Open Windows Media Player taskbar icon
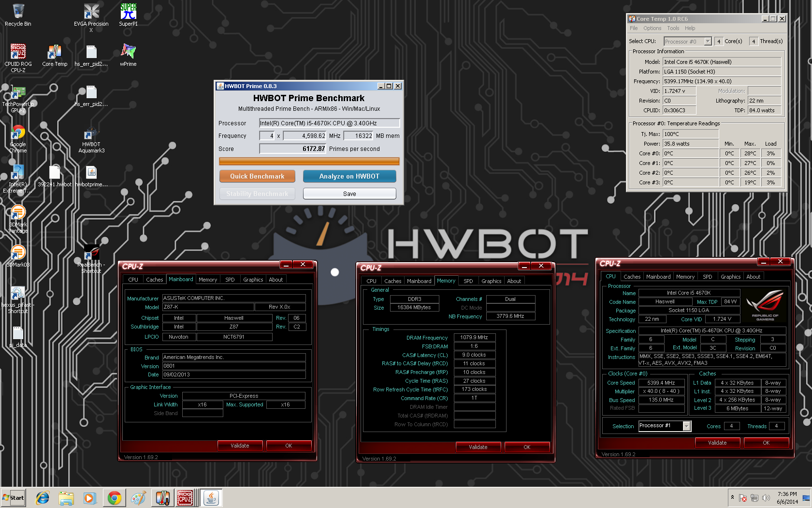Image resolution: width=812 pixels, height=508 pixels. (90, 498)
